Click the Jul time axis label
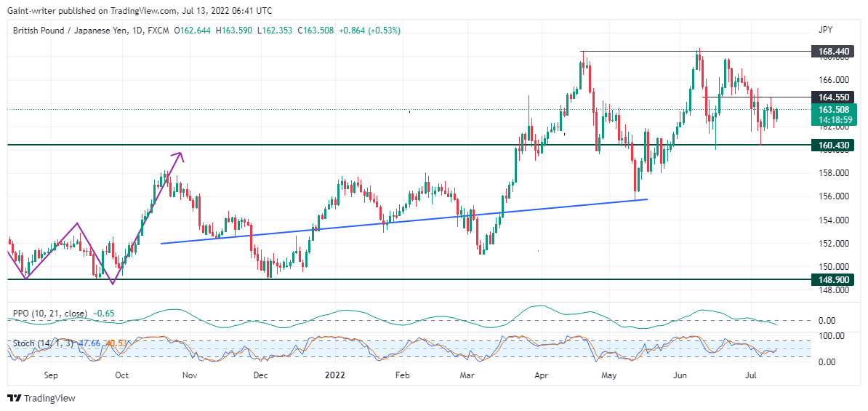This screenshot has width=868, height=411. point(750,375)
